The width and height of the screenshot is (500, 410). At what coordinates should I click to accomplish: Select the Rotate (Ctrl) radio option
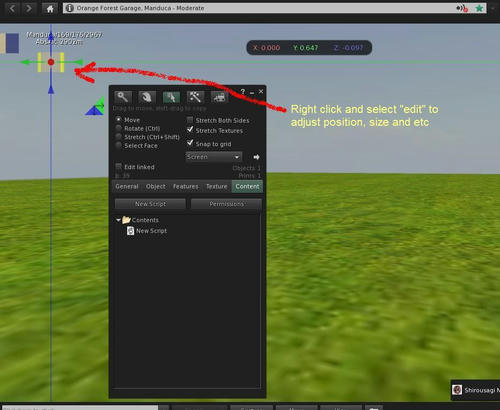pyautogui.click(x=118, y=128)
